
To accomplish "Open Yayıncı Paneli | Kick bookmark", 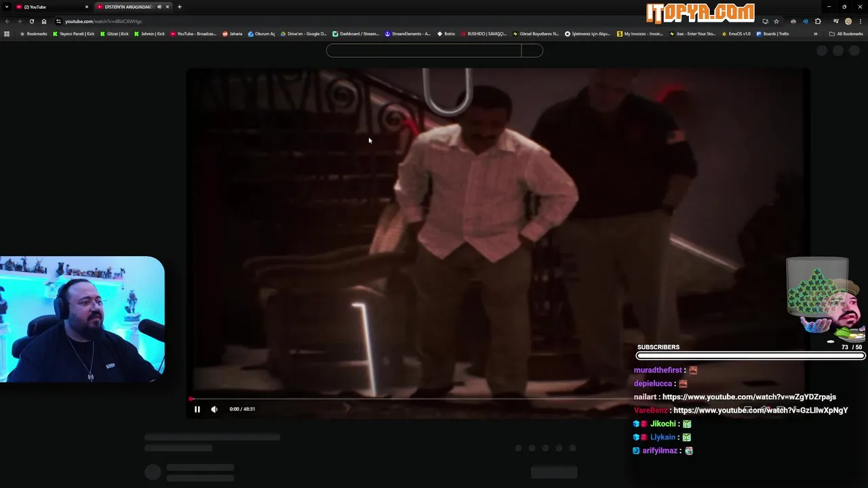I will [x=74, y=33].
